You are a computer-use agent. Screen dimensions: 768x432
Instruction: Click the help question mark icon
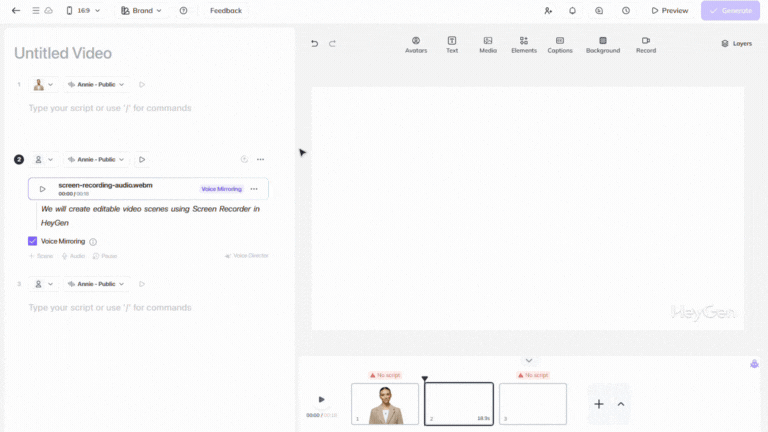click(x=183, y=10)
